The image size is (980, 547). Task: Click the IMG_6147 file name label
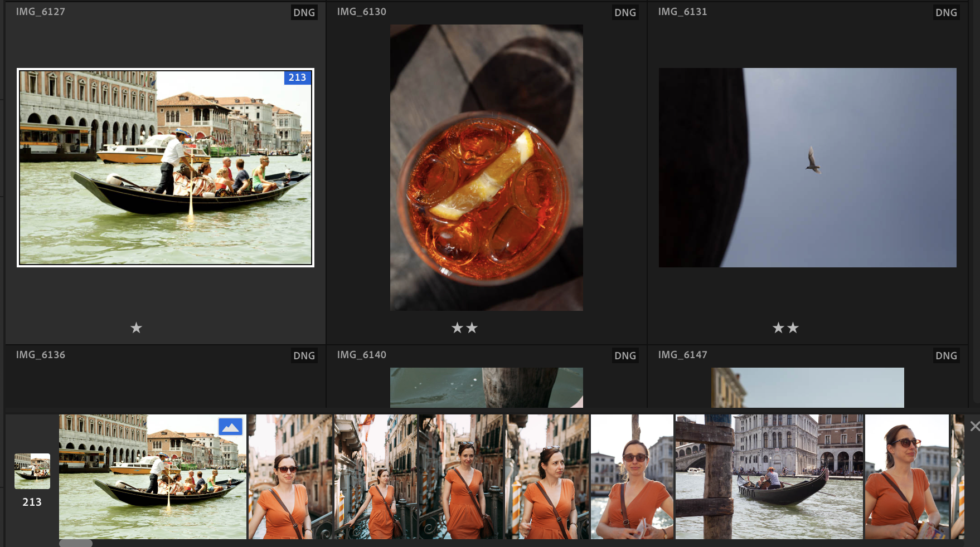pyautogui.click(x=683, y=355)
